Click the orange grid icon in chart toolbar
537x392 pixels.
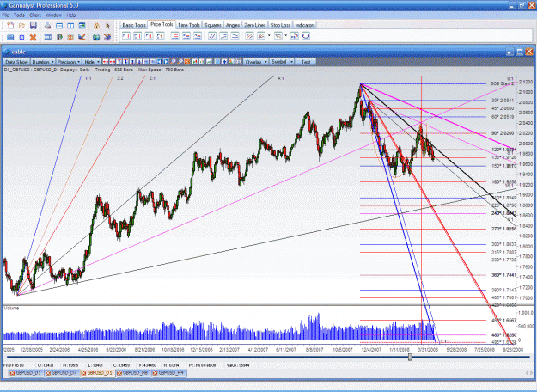click(x=187, y=62)
